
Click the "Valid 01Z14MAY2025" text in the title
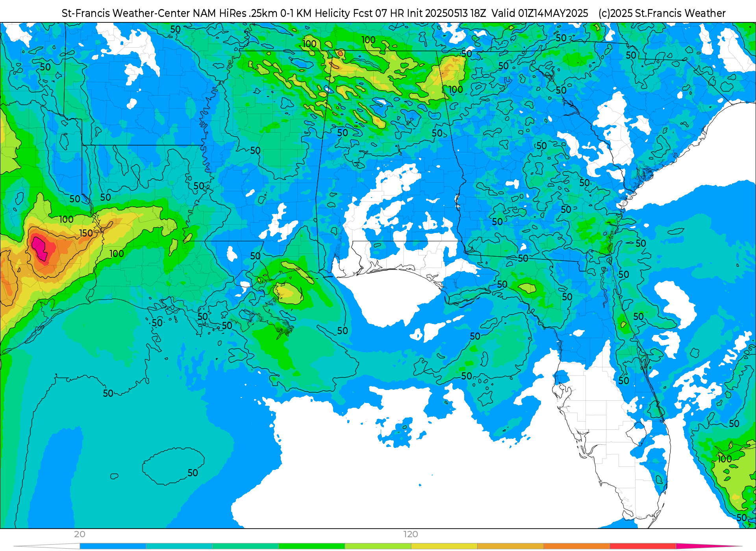(540, 13)
